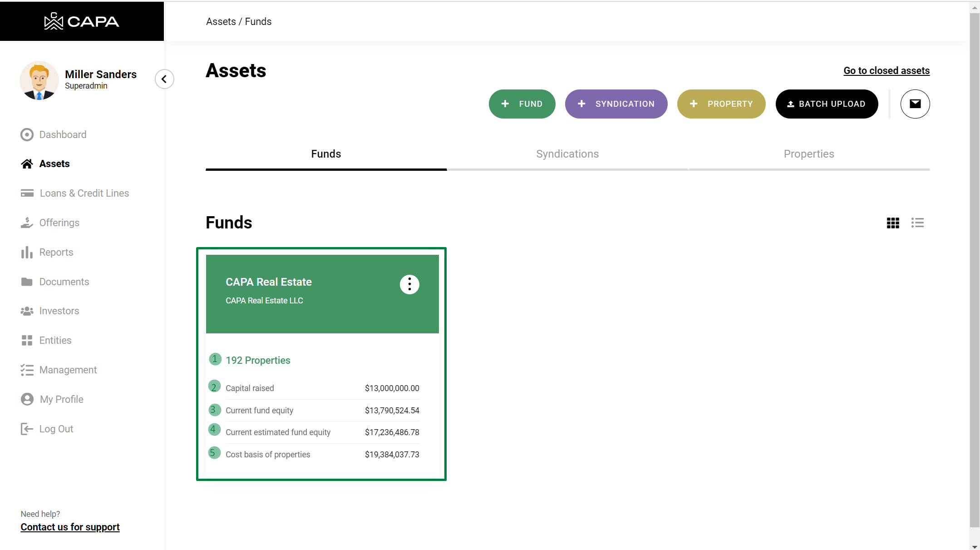Collapse the sidebar with chevron arrow
980x550 pixels.
coord(164,79)
